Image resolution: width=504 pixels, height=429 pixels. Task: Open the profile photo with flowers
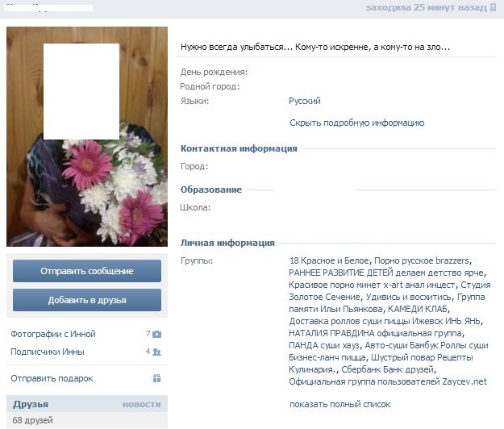[87, 136]
